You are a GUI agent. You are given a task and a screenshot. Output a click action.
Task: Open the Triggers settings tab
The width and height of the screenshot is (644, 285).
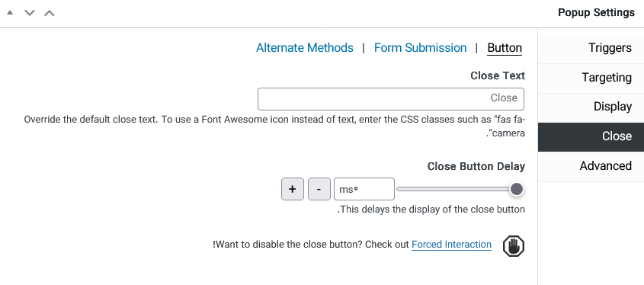591,48
